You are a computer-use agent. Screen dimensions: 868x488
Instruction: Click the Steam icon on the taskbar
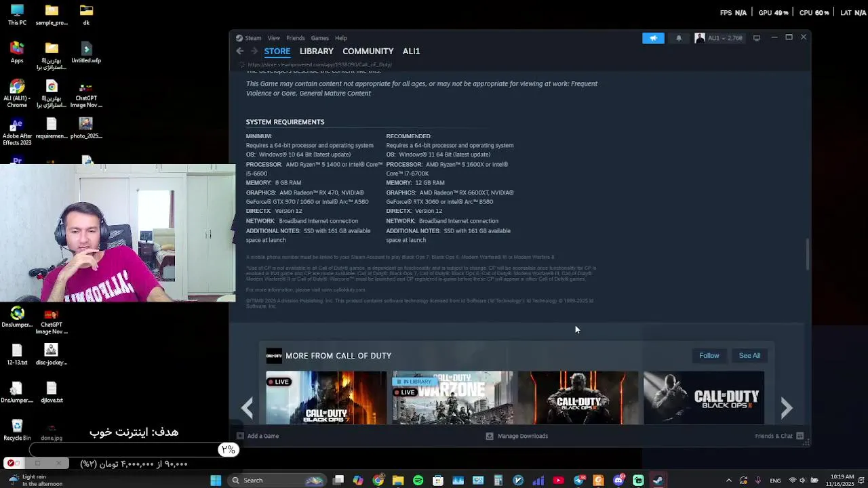(x=658, y=481)
